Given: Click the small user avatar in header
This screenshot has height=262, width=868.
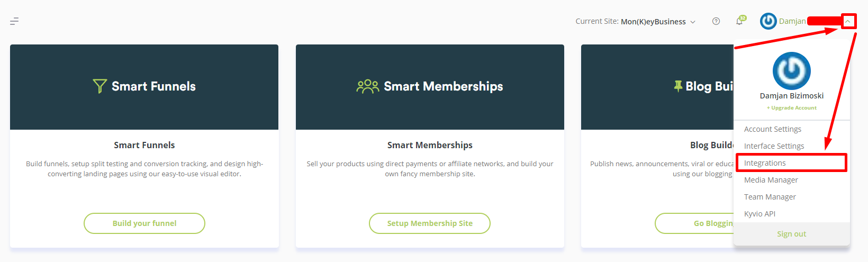Looking at the screenshot, I should click(x=768, y=21).
